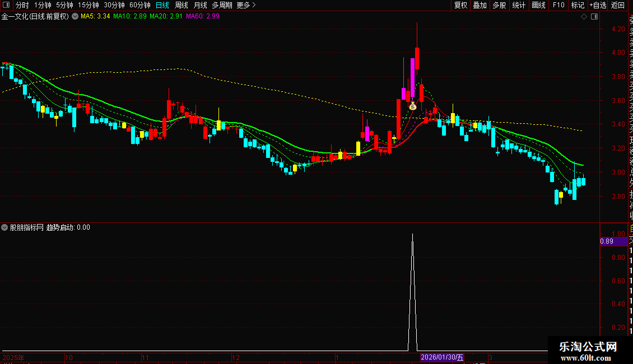Click the tall red candle at the price peak
The image size is (633, 364).
point(417,58)
